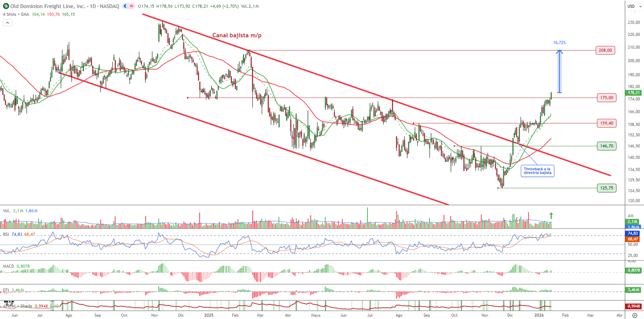Screen dimensions: 644x319
Task: Click the RSI indicator legend label
Action: point(6,234)
